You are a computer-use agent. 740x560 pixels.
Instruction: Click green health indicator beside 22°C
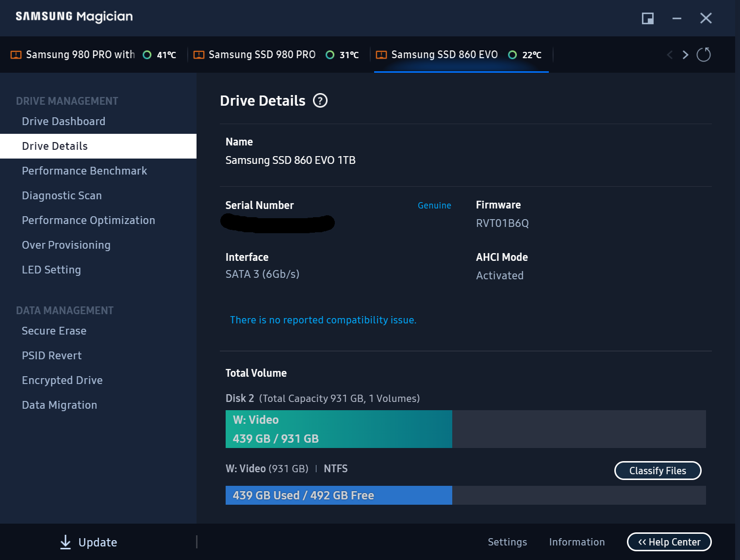(512, 55)
